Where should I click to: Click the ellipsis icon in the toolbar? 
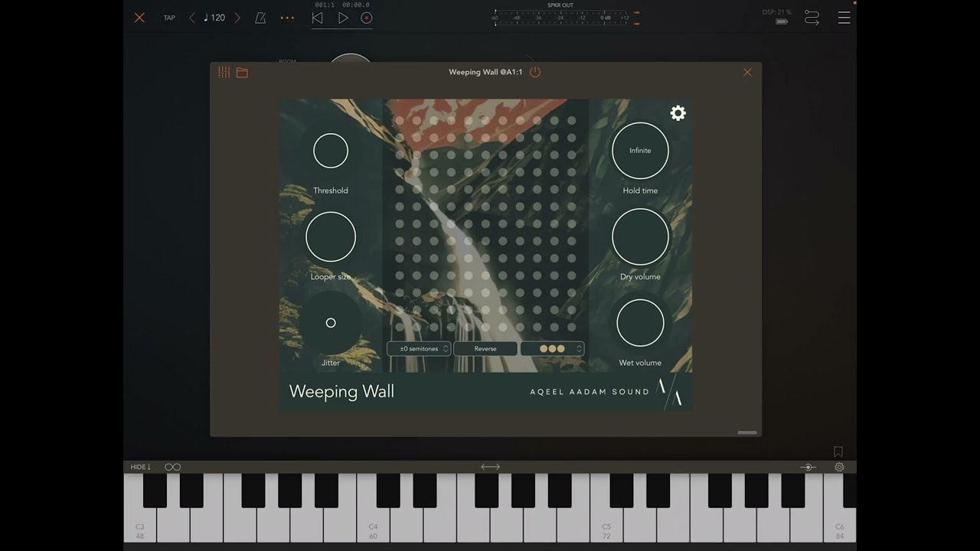tap(287, 18)
